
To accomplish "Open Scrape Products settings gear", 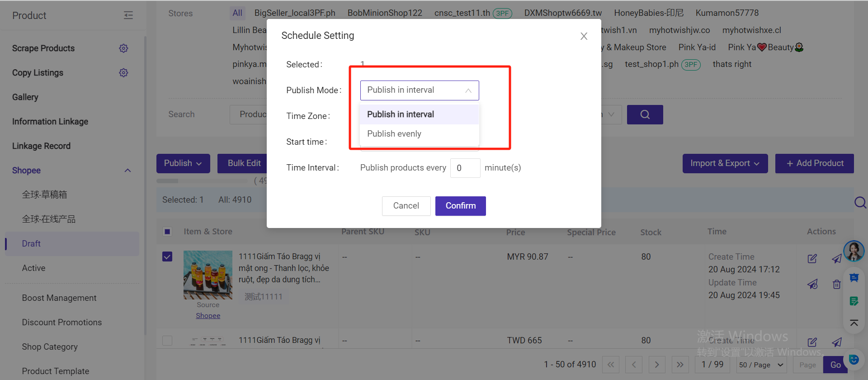I will pos(123,48).
